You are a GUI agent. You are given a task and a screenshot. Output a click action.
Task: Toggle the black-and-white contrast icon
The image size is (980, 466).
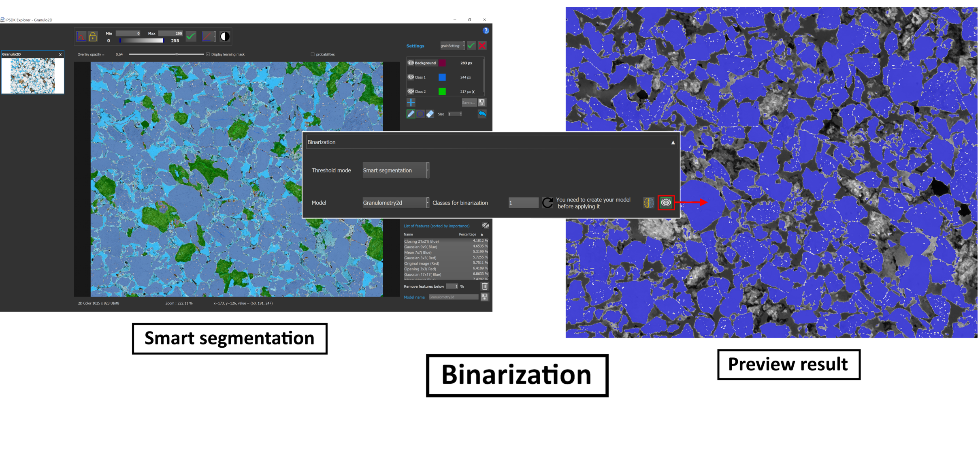pos(225,36)
